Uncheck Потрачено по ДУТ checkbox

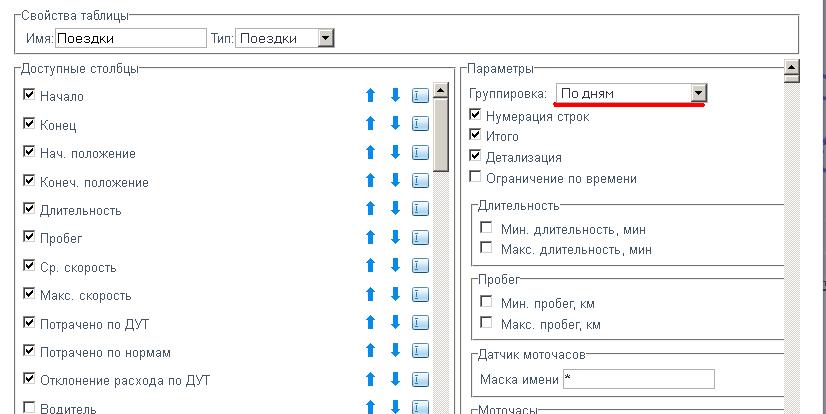point(29,322)
